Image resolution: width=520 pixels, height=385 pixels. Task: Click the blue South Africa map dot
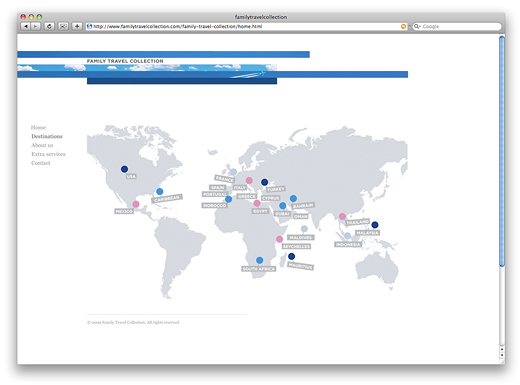coord(259,260)
